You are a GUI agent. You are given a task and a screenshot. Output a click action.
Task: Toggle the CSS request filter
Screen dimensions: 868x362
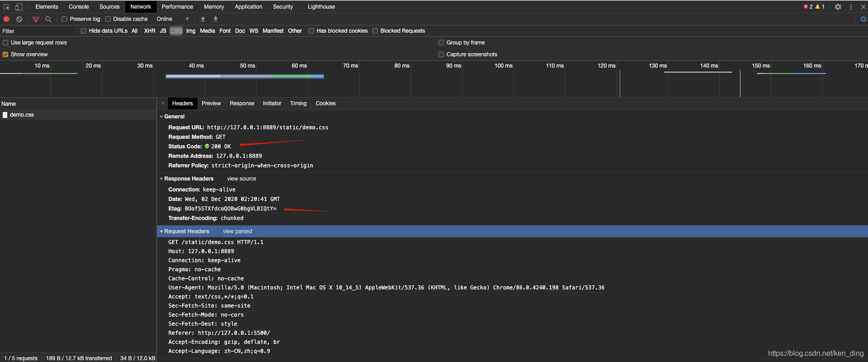(176, 31)
